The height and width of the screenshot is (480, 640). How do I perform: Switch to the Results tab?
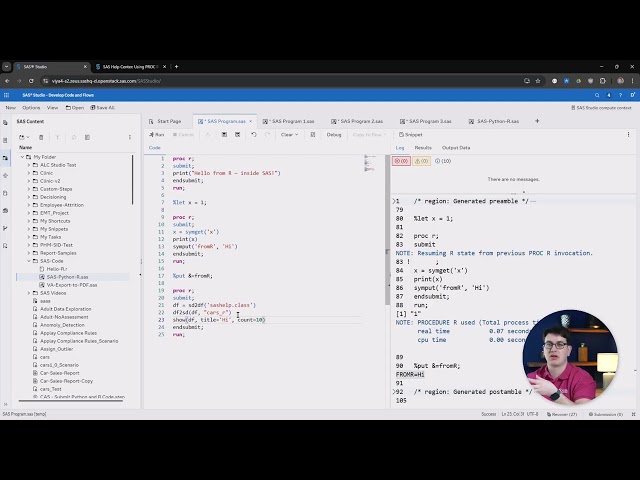click(x=423, y=148)
